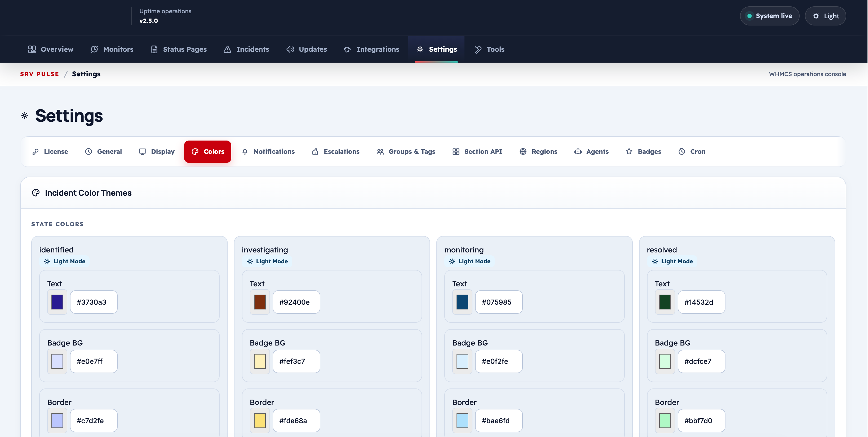Screen dimensions: 868x437
Task: Toggle the Light theme switch in the header
Action: pyautogui.click(x=825, y=16)
